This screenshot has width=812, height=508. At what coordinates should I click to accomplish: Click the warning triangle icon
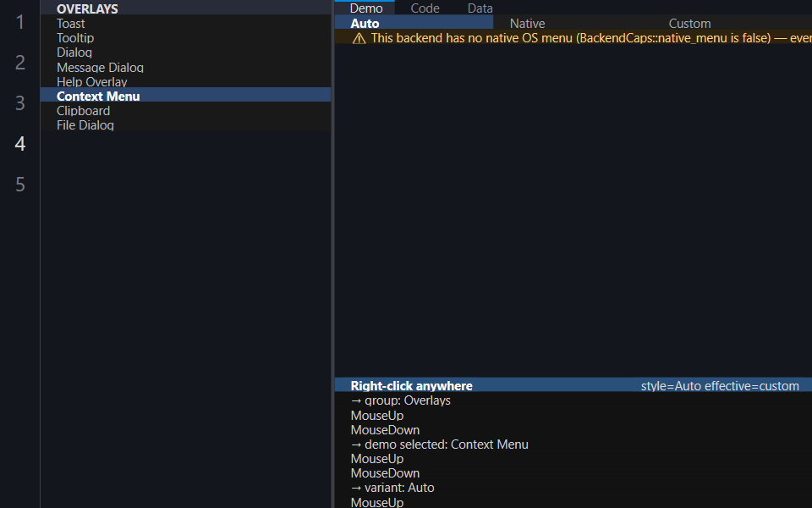pos(359,38)
